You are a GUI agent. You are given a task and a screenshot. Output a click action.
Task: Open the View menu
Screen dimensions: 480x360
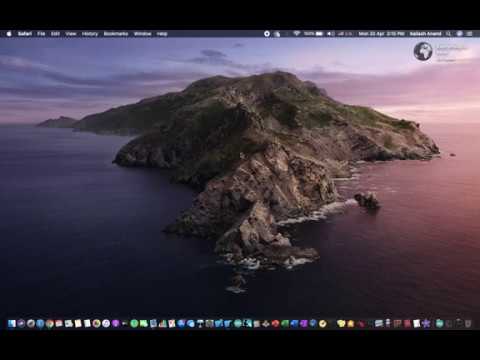pyautogui.click(x=71, y=34)
